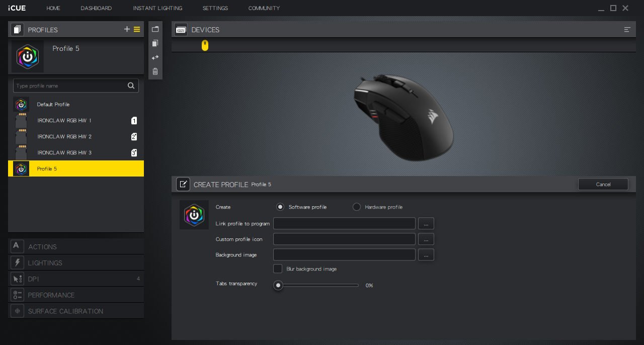Click the Surface Calibration icon
The height and width of the screenshot is (345, 644).
pyautogui.click(x=17, y=311)
